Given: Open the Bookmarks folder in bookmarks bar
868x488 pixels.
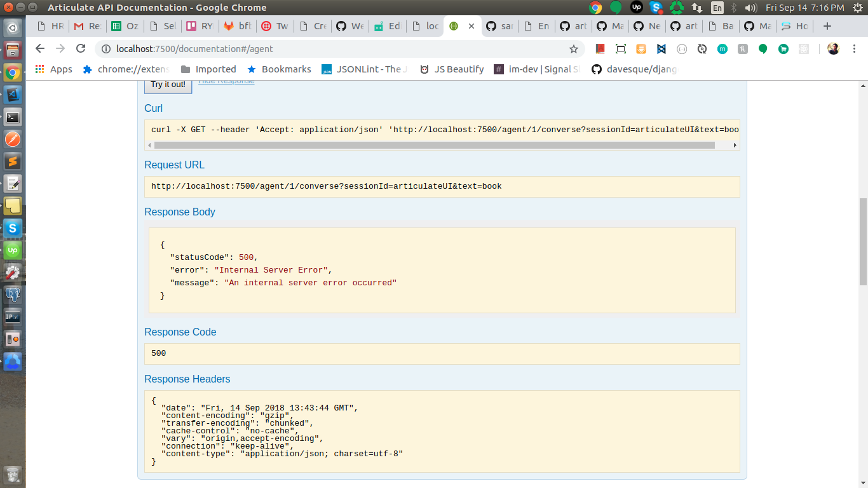Looking at the screenshot, I should pyautogui.click(x=279, y=69).
